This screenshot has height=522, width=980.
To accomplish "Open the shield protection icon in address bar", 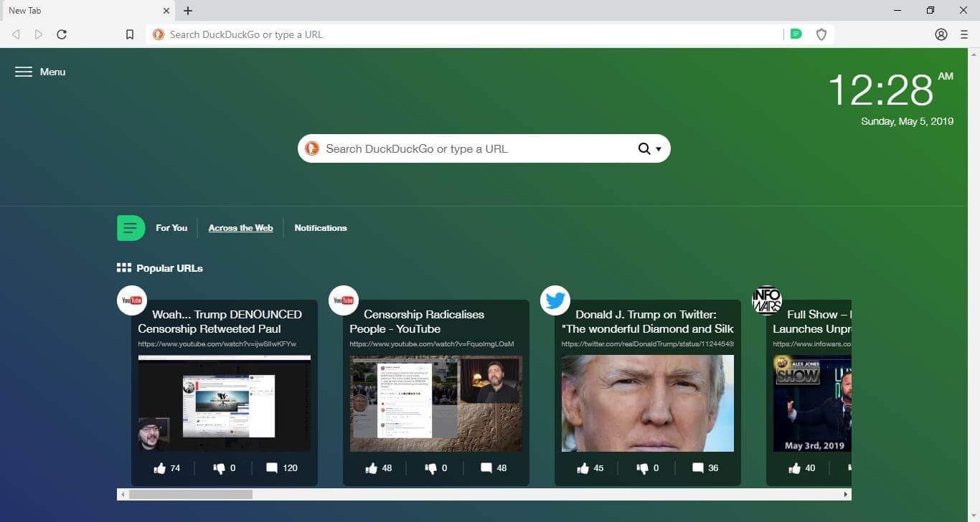I will pos(821,34).
